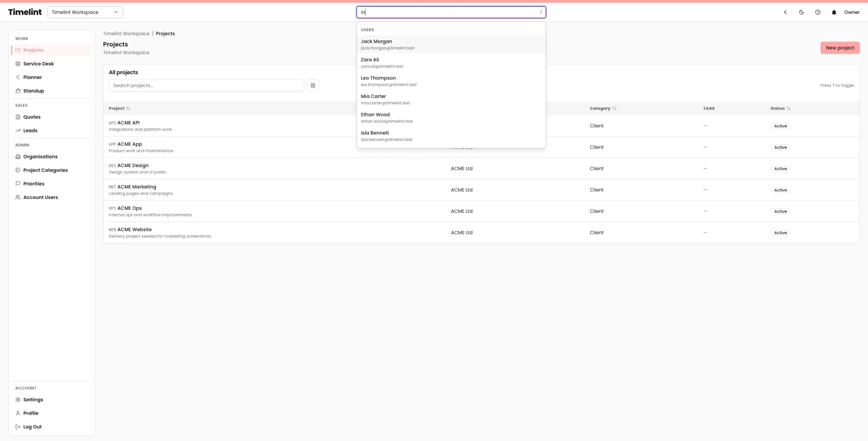Open filter options beside the project search field

tap(312, 85)
